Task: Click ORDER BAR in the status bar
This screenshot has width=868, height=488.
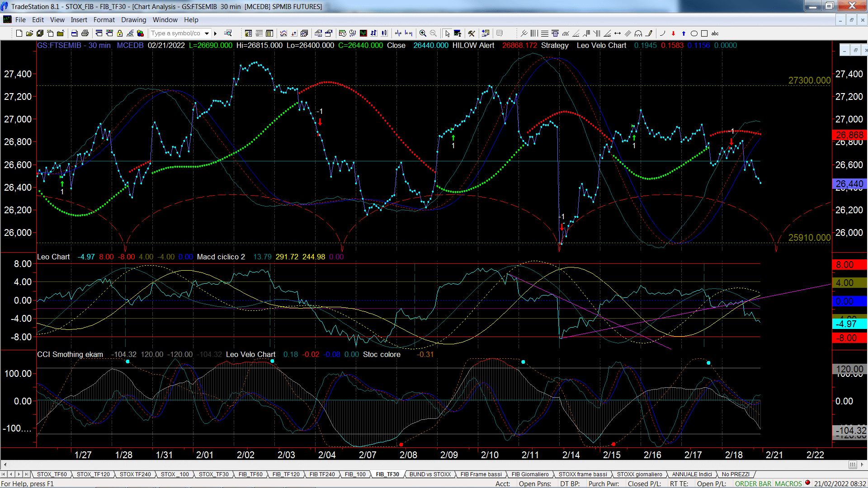Action: pos(753,484)
